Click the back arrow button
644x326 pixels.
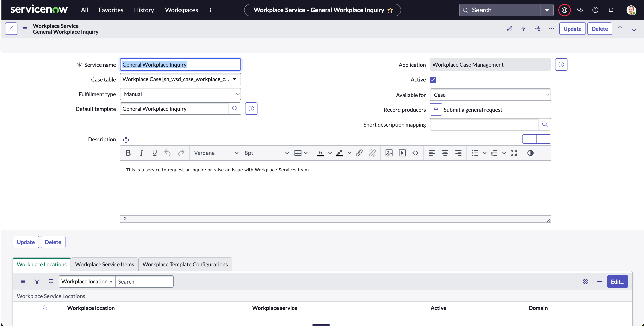(11, 29)
